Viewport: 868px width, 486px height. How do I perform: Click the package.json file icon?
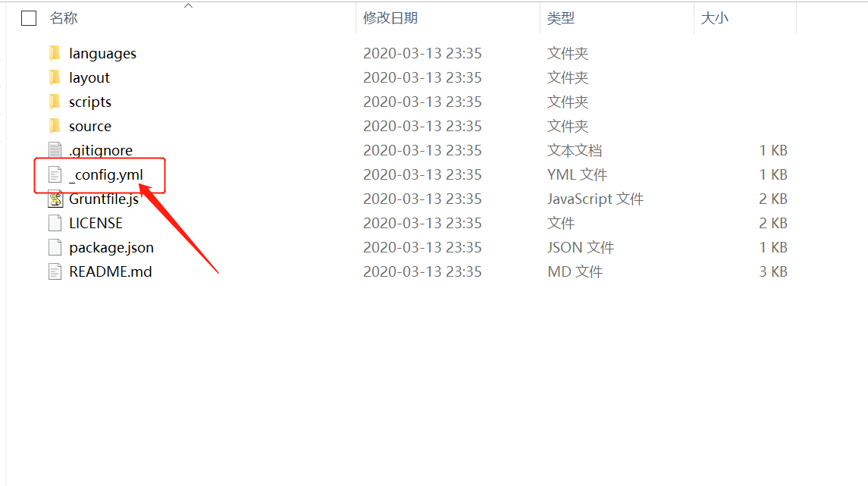tap(55, 247)
